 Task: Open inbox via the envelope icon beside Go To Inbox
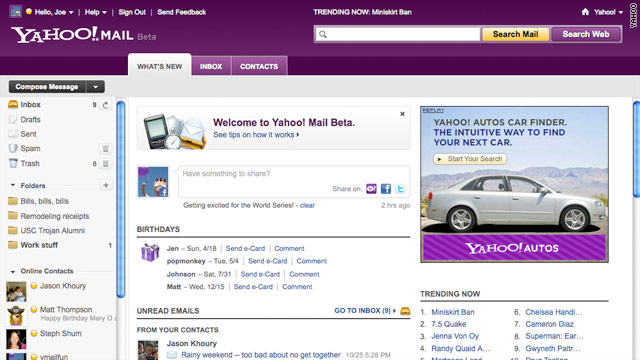tap(405, 311)
